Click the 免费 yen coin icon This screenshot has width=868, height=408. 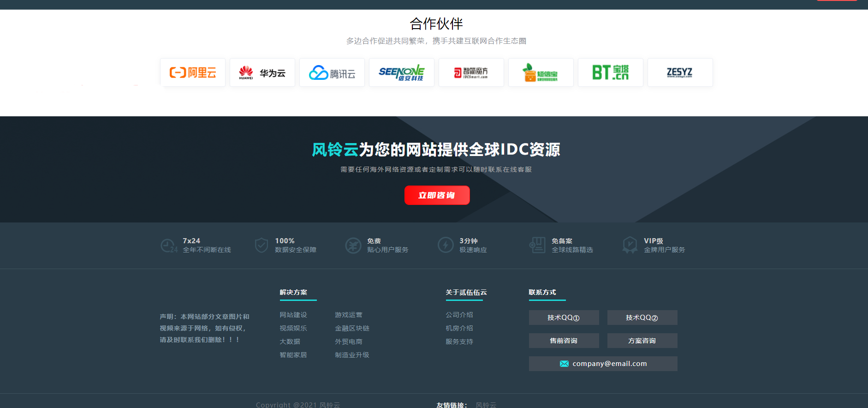click(x=353, y=246)
